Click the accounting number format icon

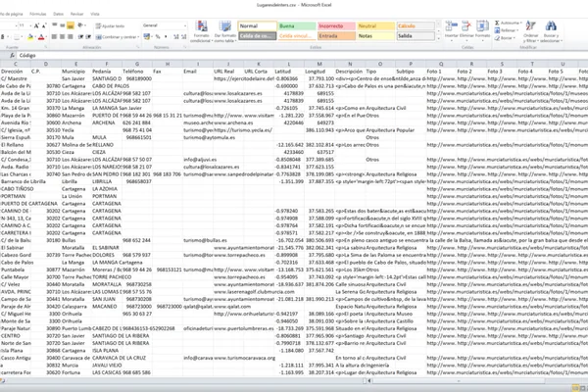coord(147,37)
